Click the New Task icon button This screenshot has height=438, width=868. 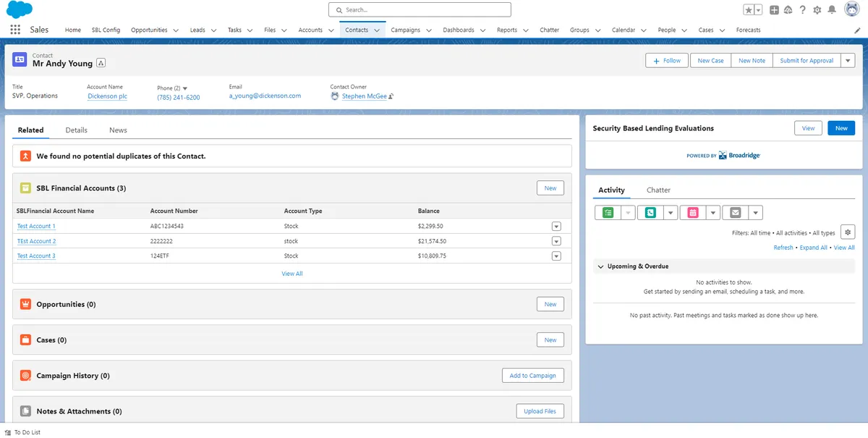tap(608, 213)
